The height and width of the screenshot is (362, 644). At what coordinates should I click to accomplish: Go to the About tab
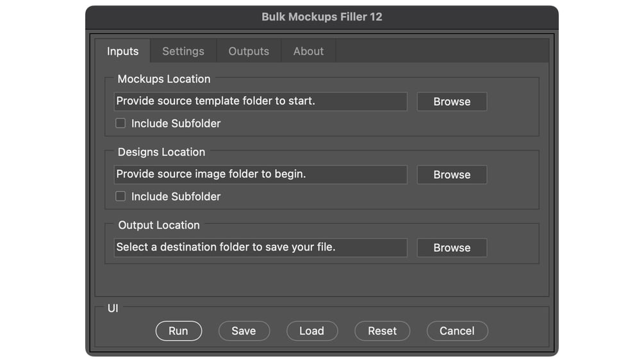[x=308, y=51]
